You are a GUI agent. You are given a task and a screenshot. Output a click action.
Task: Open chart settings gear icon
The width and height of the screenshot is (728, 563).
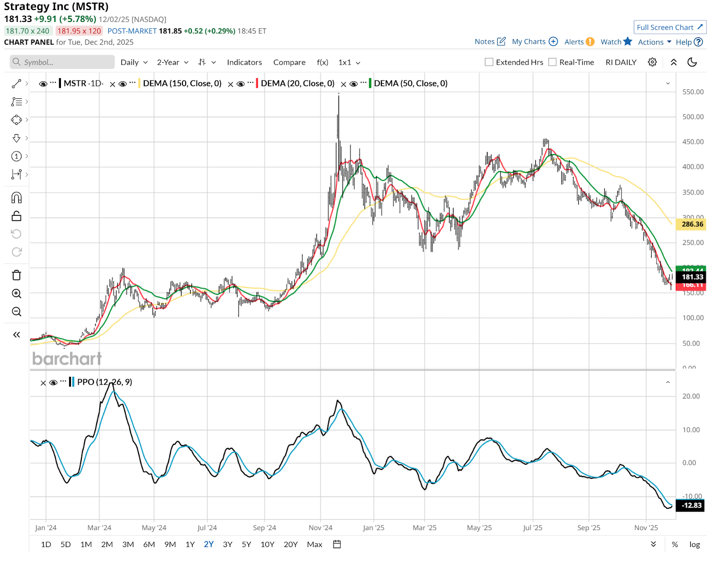(652, 62)
